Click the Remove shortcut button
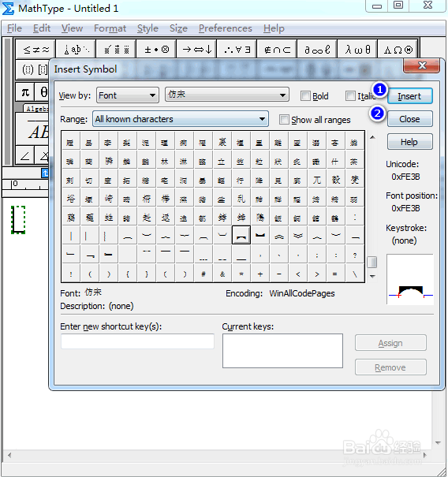Viewport: 448px width, 477px height. click(390, 367)
